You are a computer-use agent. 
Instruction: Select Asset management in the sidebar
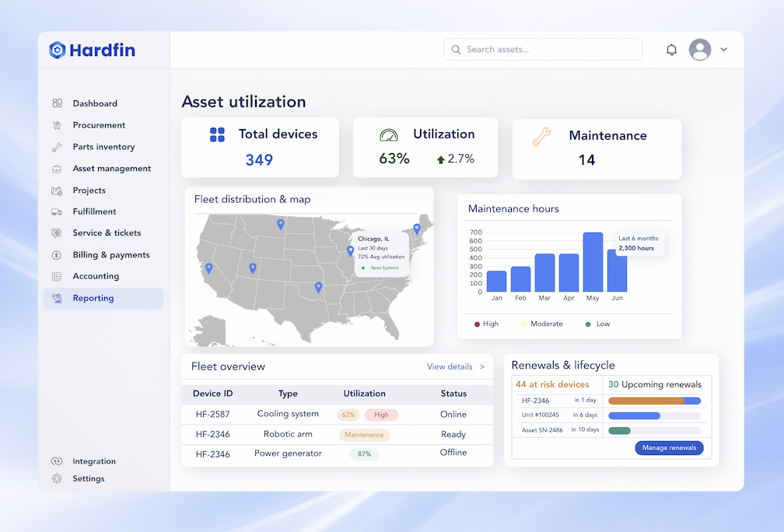111,169
